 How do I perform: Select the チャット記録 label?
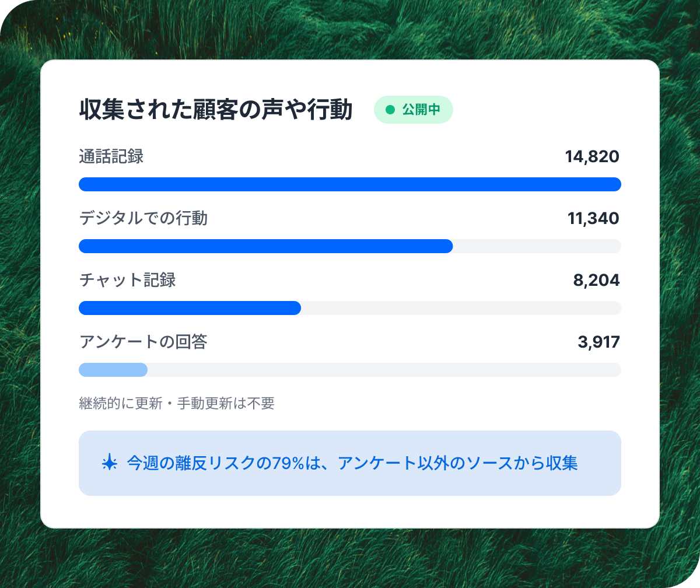(x=127, y=281)
